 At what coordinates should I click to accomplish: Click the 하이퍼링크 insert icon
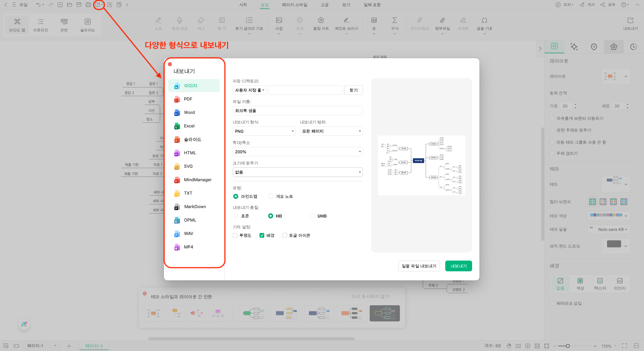point(419,24)
